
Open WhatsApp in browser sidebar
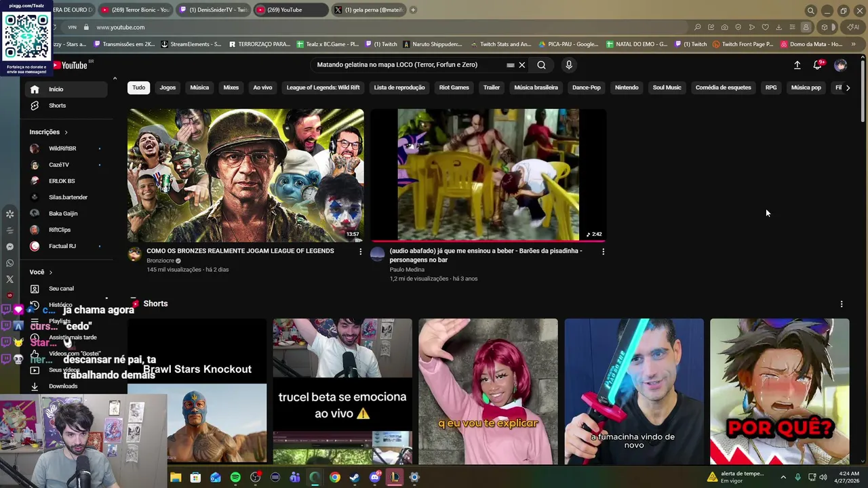9,263
